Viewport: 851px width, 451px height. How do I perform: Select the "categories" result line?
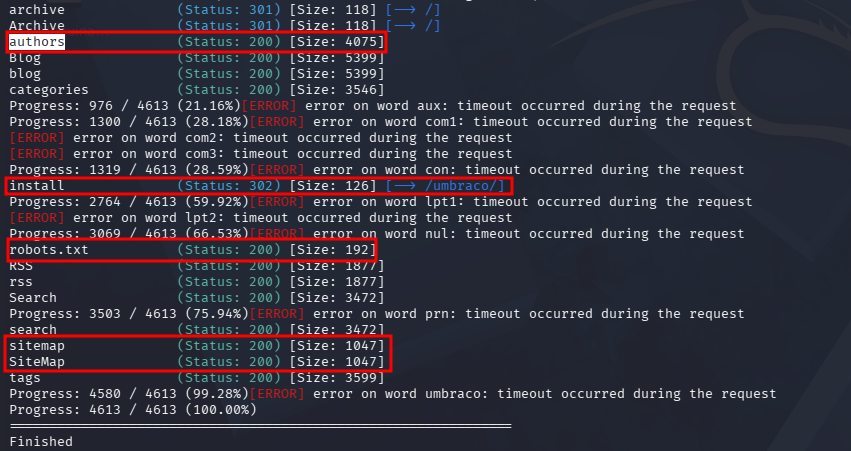click(x=49, y=90)
